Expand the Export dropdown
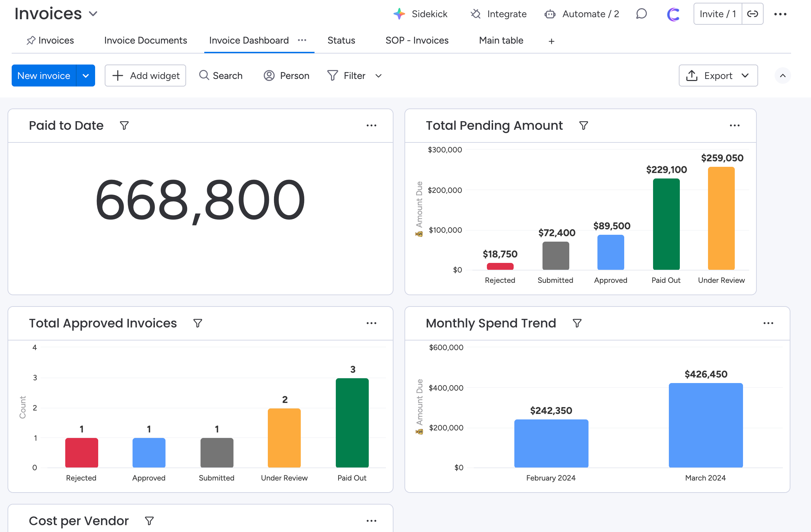The width and height of the screenshot is (811, 532). click(x=745, y=76)
